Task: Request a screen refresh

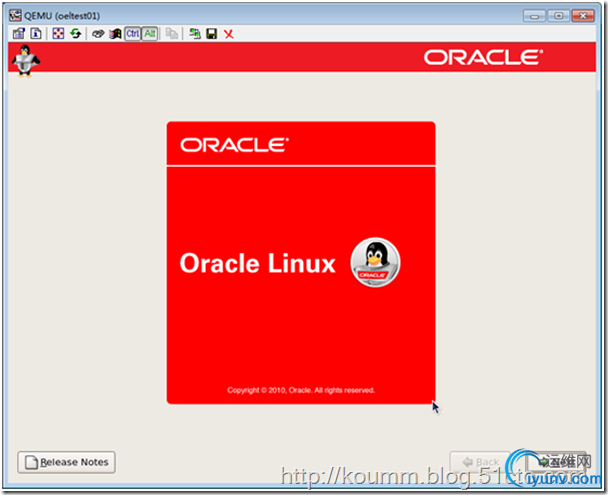Action: tap(76, 34)
